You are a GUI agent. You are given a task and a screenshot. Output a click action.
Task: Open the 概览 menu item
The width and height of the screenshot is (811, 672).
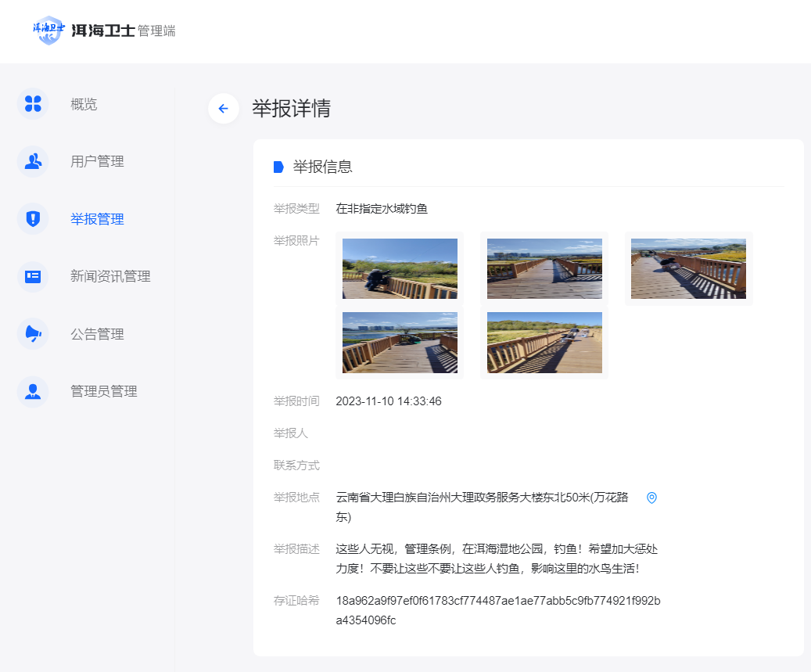[84, 104]
